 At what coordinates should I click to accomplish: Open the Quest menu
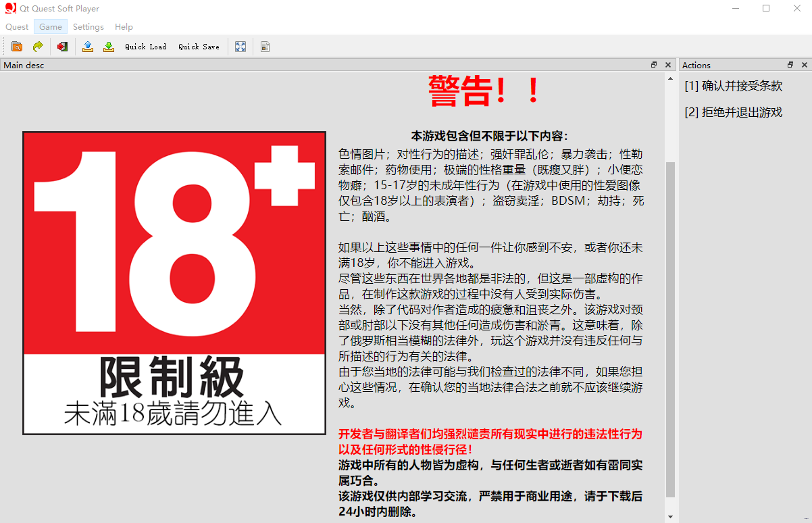(x=17, y=27)
